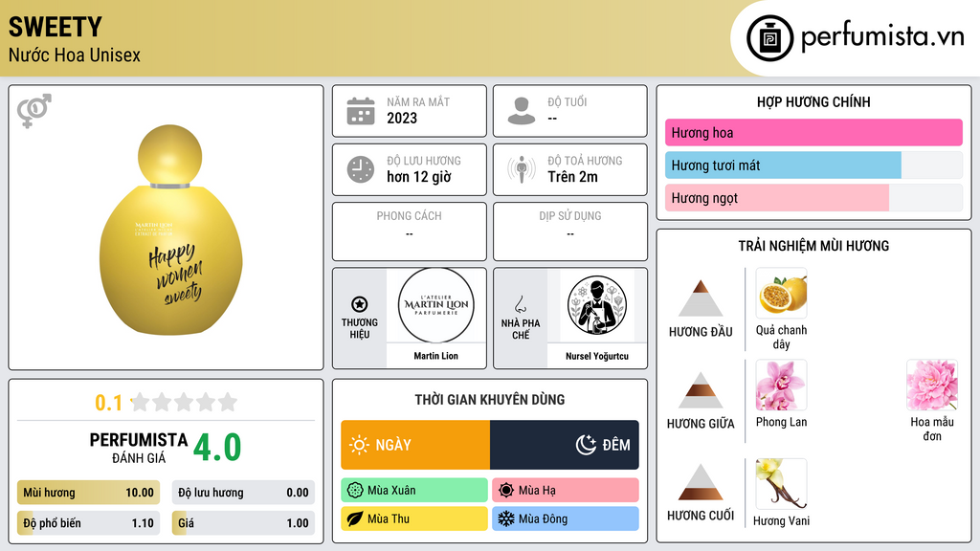Viewport: 980px width, 551px height.
Task: Click the release year value 2023
Action: tap(402, 118)
